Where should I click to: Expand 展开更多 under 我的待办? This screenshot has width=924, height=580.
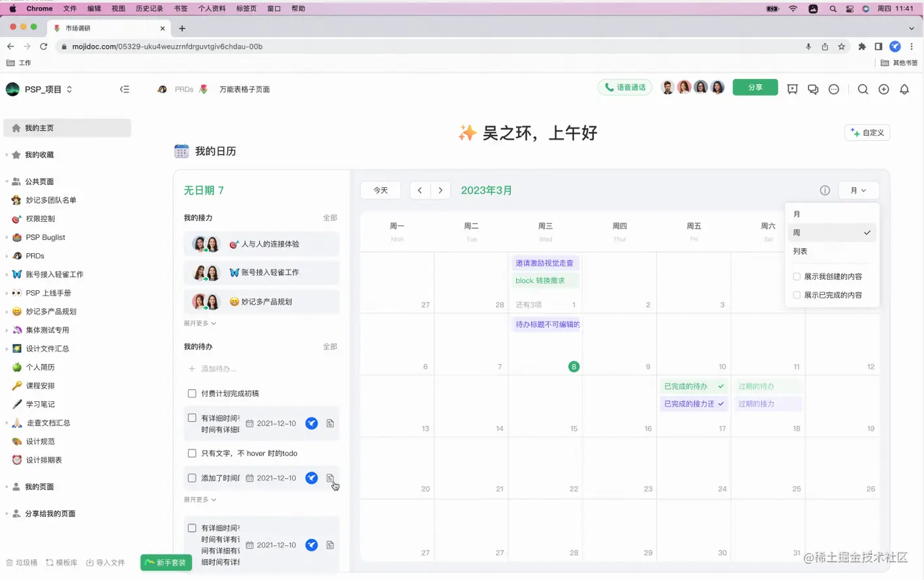(200, 500)
